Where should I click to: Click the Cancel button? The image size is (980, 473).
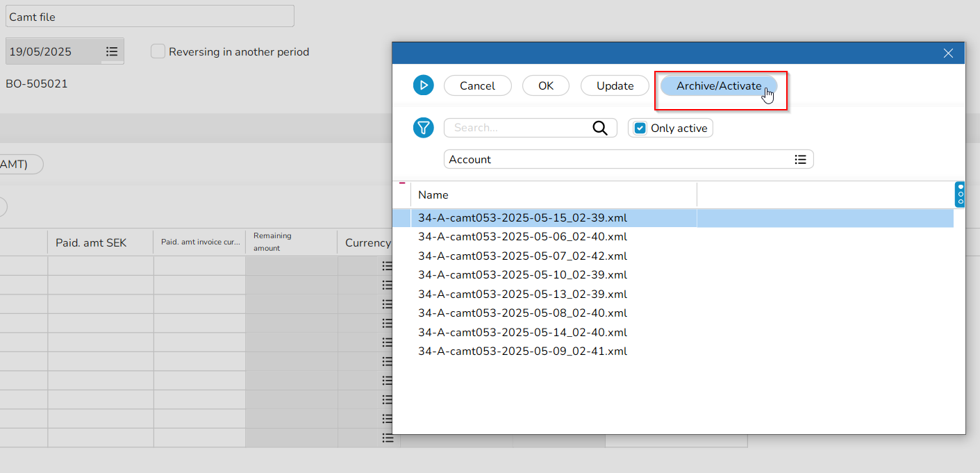click(477, 85)
